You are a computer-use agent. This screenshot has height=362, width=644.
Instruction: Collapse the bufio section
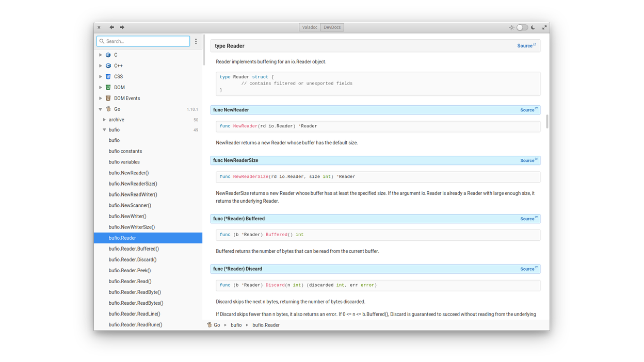point(104,129)
